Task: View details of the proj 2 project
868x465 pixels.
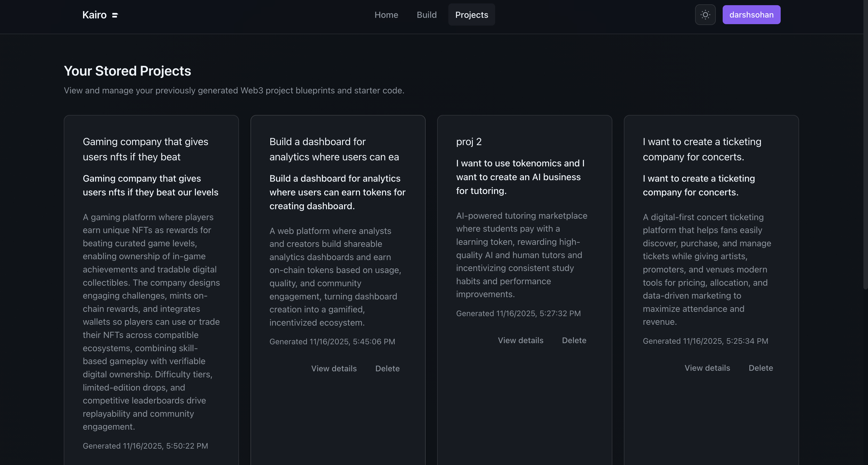Action: 520,341
